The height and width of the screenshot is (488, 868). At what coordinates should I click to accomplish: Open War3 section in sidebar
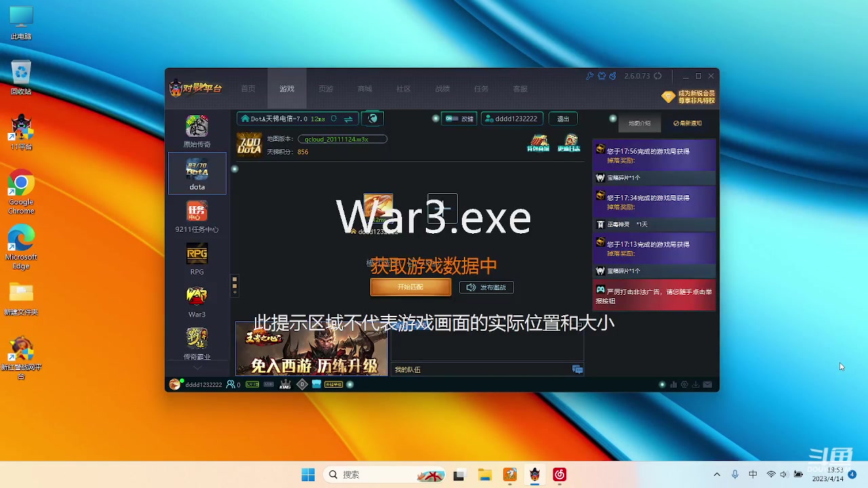197,302
